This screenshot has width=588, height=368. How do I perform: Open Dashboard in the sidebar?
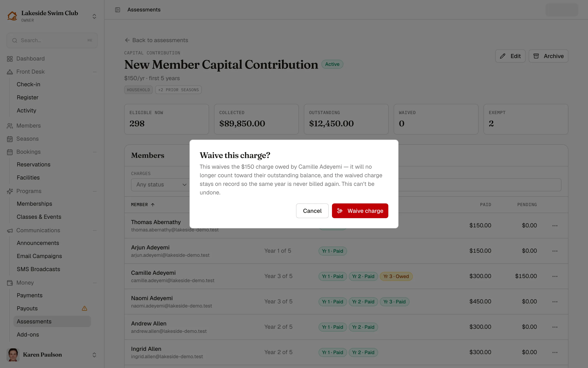pos(30,59)
